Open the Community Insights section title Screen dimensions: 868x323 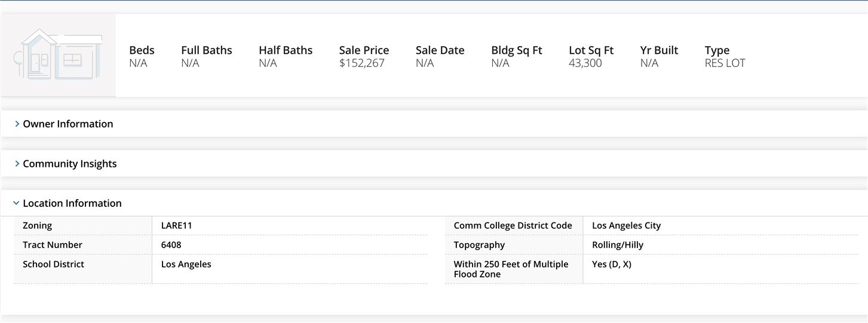point(69,164)
